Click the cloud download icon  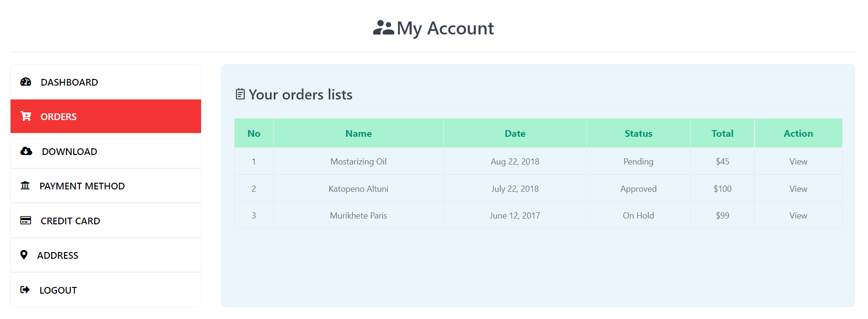point(26,151)
